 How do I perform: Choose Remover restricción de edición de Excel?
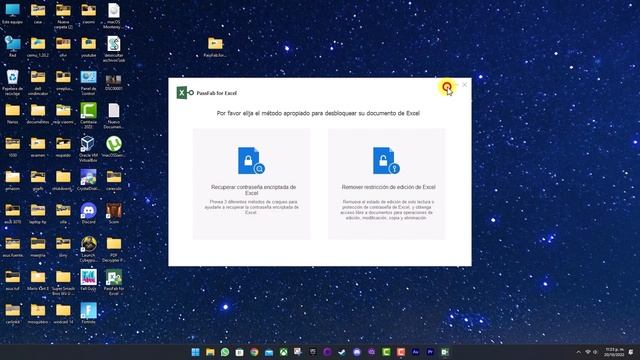click(x=387, y=184)
